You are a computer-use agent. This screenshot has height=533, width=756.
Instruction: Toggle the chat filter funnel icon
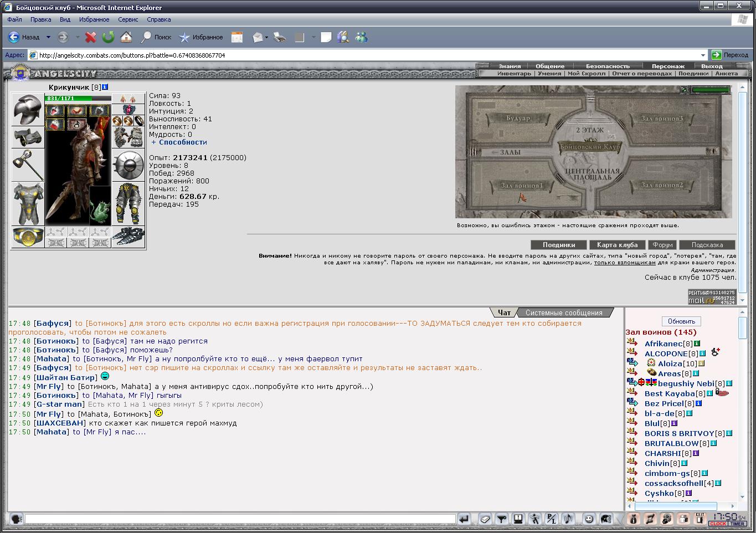[502, 519]
